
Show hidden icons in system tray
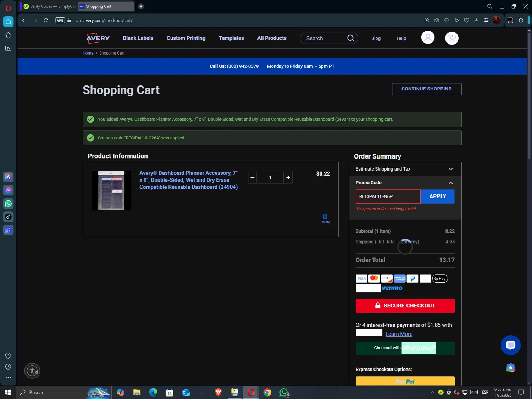[433, 392]
